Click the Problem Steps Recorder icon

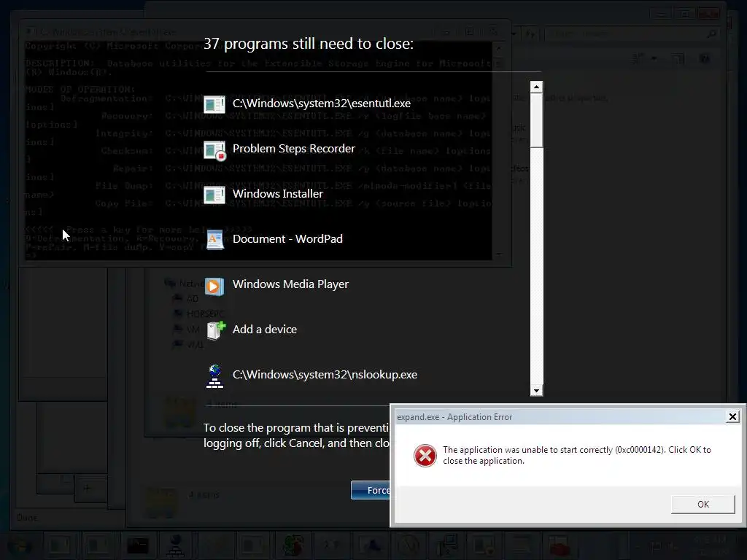[x=214, y=150]
